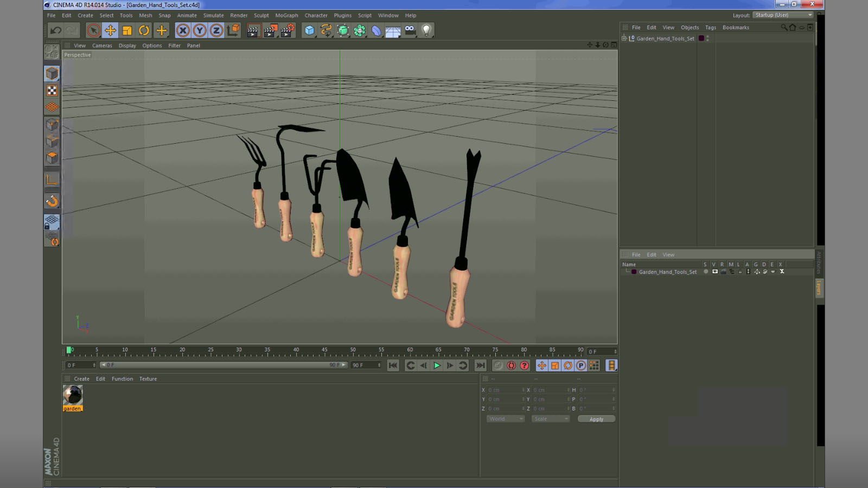The height and width of the screenshot is (488, 868).
Task: Toggle Snap magnet icon
Action: click(x=52, y=201)
